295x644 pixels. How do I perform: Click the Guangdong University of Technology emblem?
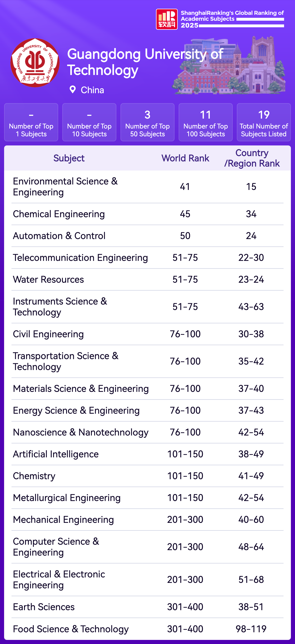[x=35, y=63]
